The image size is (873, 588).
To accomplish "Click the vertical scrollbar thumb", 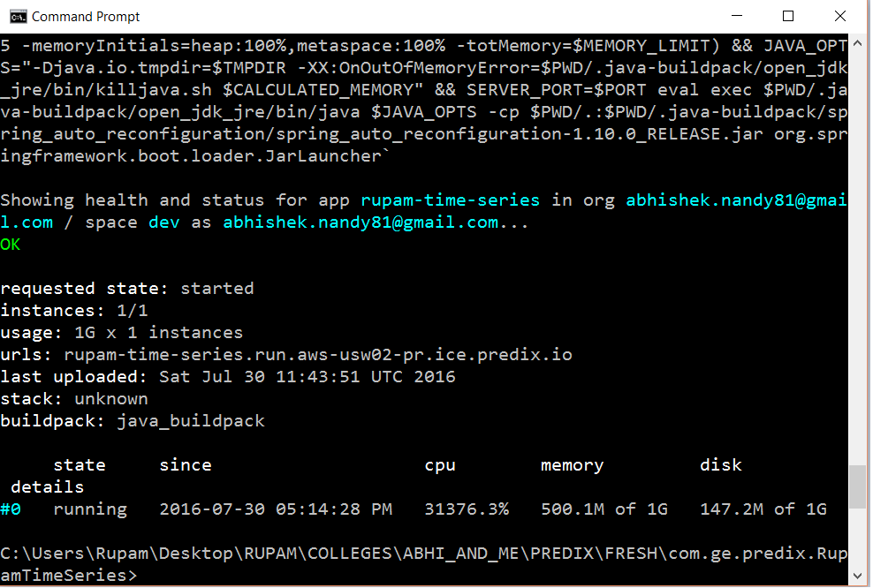I will click(857, 486).
